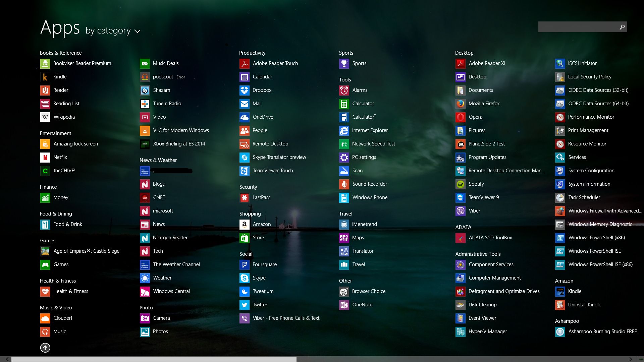Open 'ODBC Data Sources (64-bit)'
The image size is (644, 362).
[592, 104]
